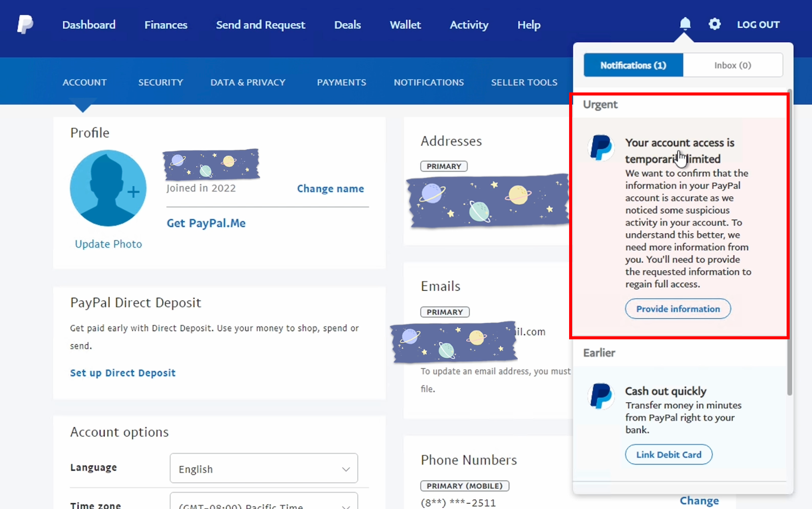
Task: Expand the Language dropdown set to English
Action: click(x=264, y=468)
